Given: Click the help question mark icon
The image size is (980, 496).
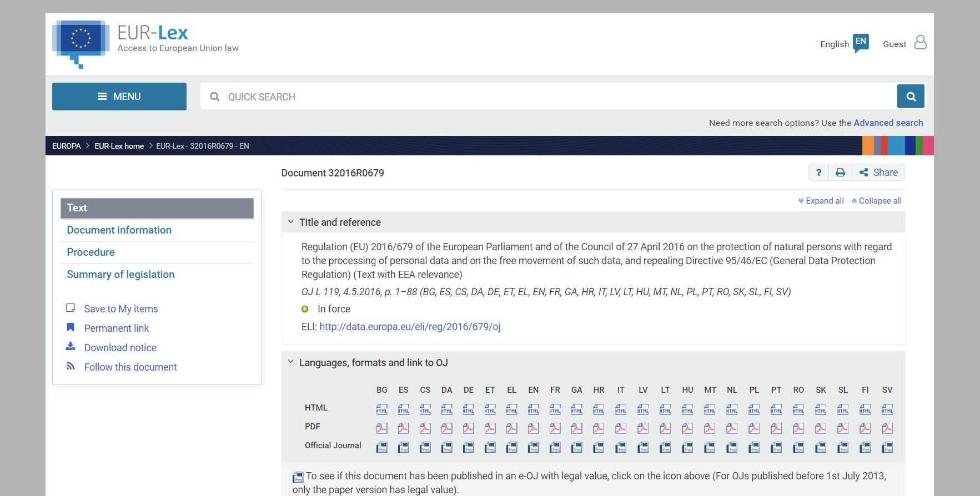Looking at the screenshot, I should tap(818, 173).
